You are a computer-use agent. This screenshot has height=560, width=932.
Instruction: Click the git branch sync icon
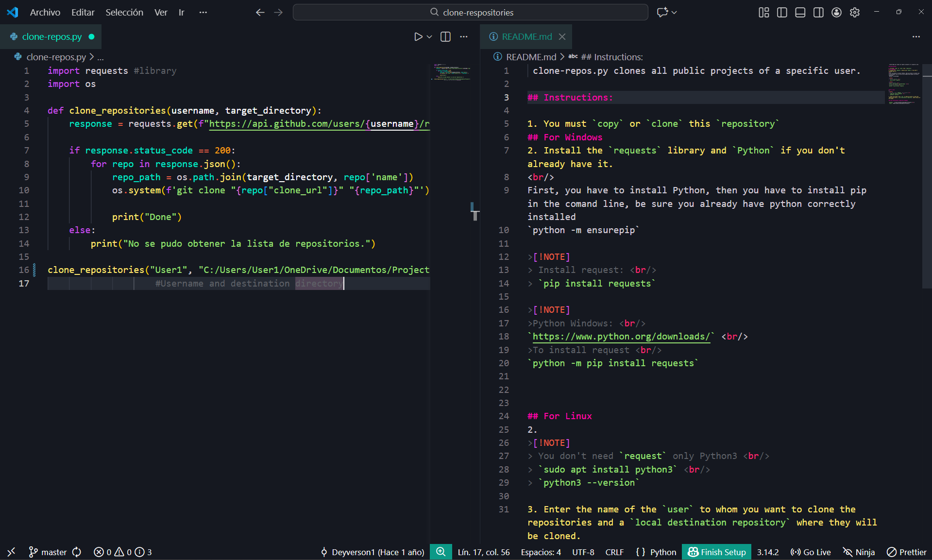[77, 552]
